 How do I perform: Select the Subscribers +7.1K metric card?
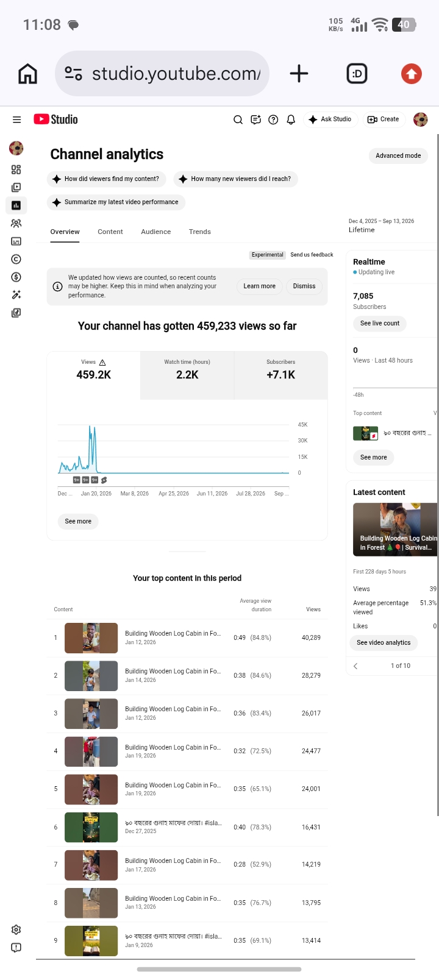click(281, 375)
